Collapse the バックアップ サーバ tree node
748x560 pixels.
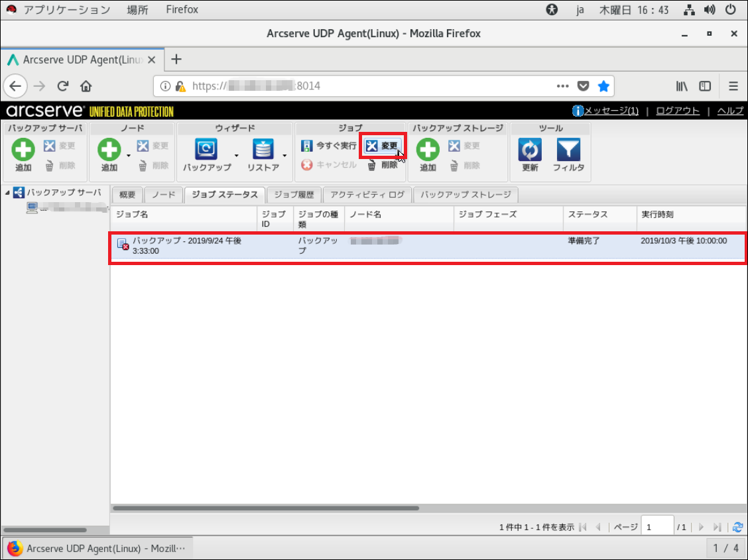point(7,193)
